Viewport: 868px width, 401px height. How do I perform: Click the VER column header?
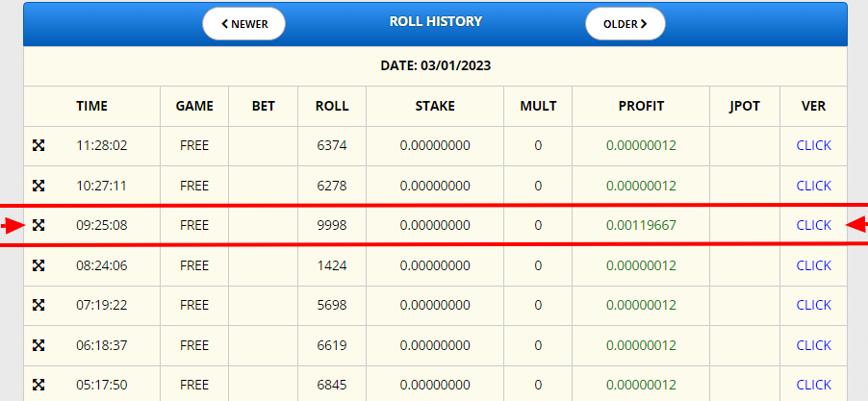pyautogui.click(x=813, y=106)
